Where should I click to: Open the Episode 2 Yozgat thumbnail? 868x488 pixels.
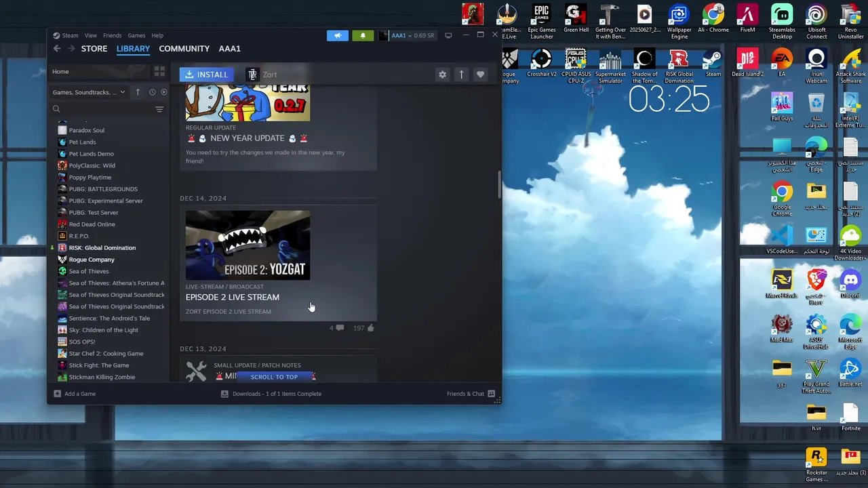pos(248,245)
